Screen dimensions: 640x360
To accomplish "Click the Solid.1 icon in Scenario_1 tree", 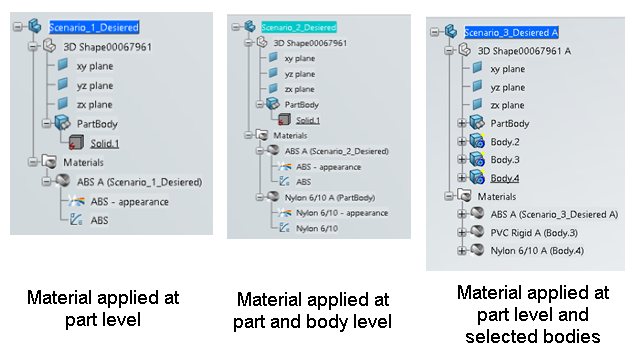I will point(76,143).
